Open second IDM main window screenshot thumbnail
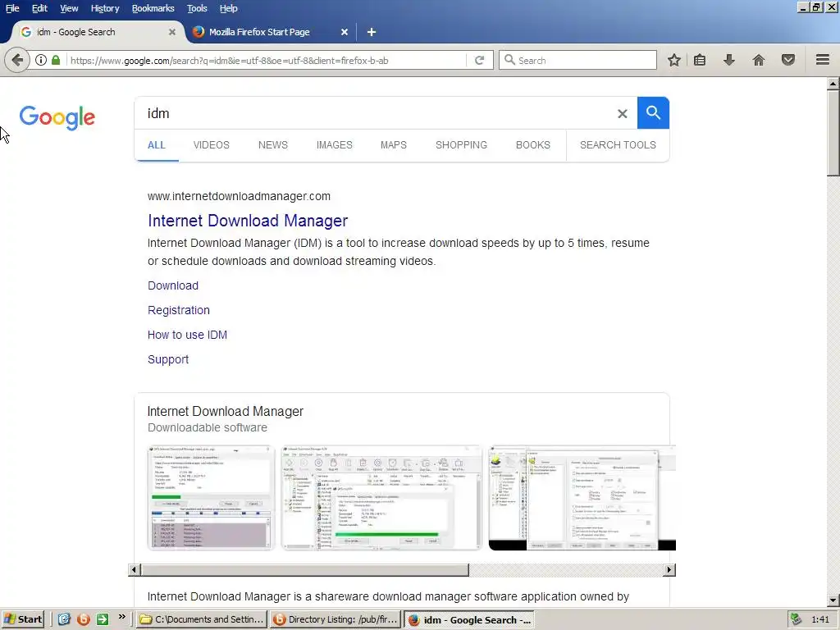 (x=381, y=498)
